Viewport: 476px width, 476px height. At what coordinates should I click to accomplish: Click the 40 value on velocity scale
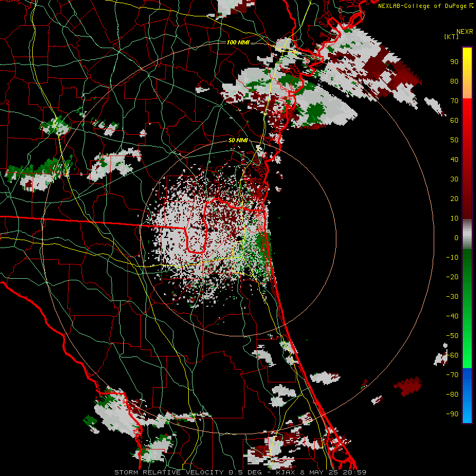tap(454, 160)
